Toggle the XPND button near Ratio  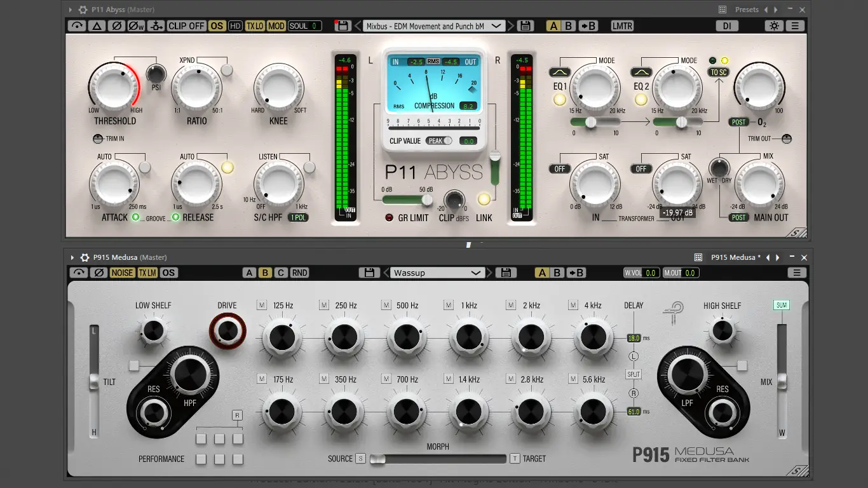pyautogui.click(x=227, y=70)
